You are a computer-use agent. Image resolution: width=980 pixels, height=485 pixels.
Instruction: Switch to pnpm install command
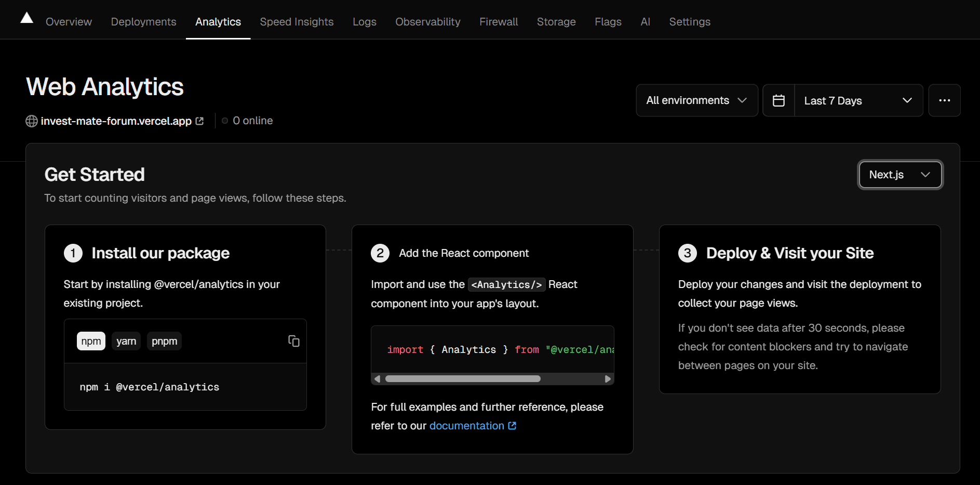point(164,341)
